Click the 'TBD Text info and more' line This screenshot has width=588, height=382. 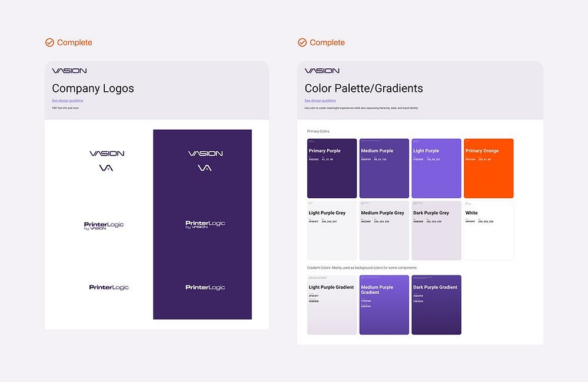click(65, 108)
